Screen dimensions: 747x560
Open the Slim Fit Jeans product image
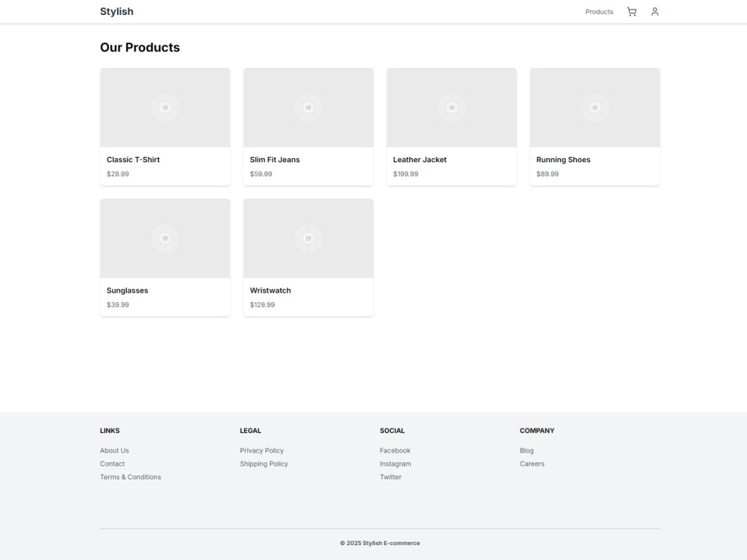coord(309,108)
